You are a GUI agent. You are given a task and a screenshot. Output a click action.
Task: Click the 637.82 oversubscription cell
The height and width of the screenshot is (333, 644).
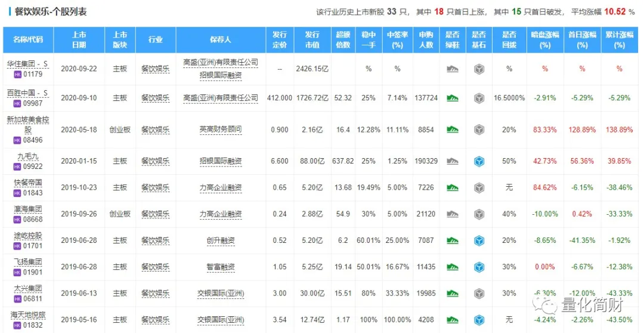343,161
